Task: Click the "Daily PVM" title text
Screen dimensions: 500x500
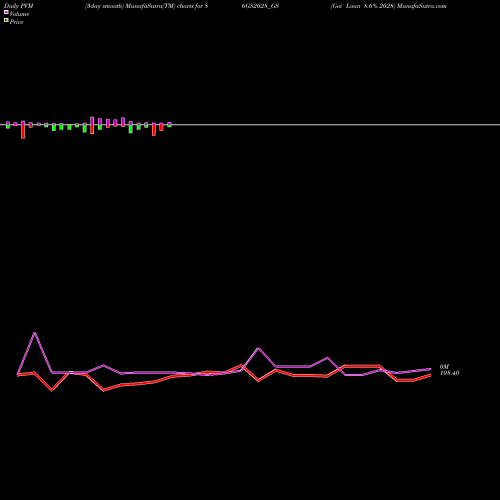Action: [x=19, y=6]
